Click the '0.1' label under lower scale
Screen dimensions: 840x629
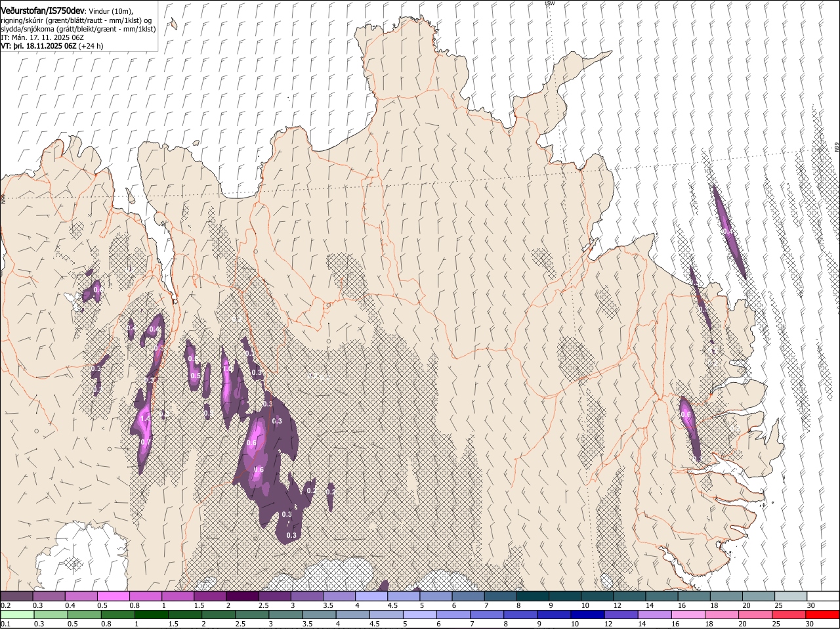pyautogui.click(x=5, y=624)
